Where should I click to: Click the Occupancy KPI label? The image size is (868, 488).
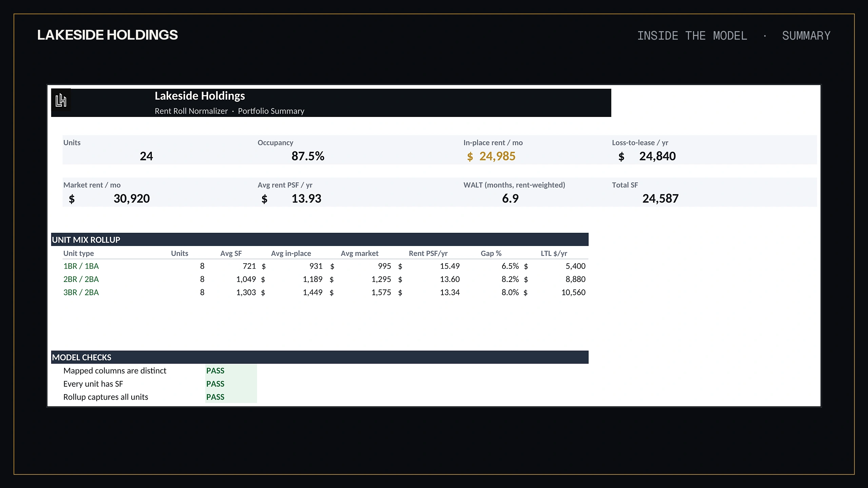[275, 143]
